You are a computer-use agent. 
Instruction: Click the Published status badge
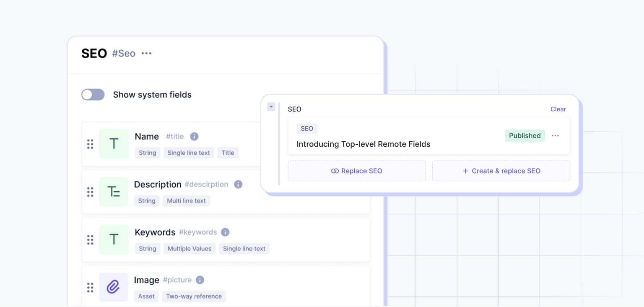[x=525, y=135]
